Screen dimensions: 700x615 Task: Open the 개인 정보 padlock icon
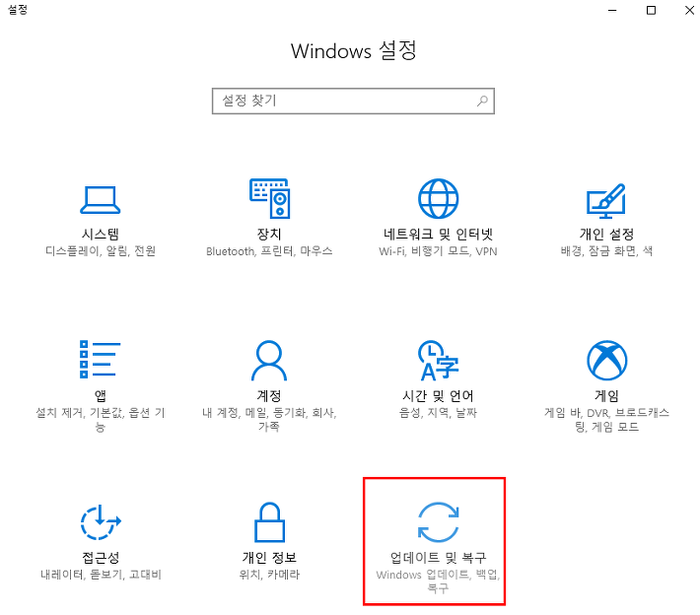pyautogui.click(x=269, y=521)
